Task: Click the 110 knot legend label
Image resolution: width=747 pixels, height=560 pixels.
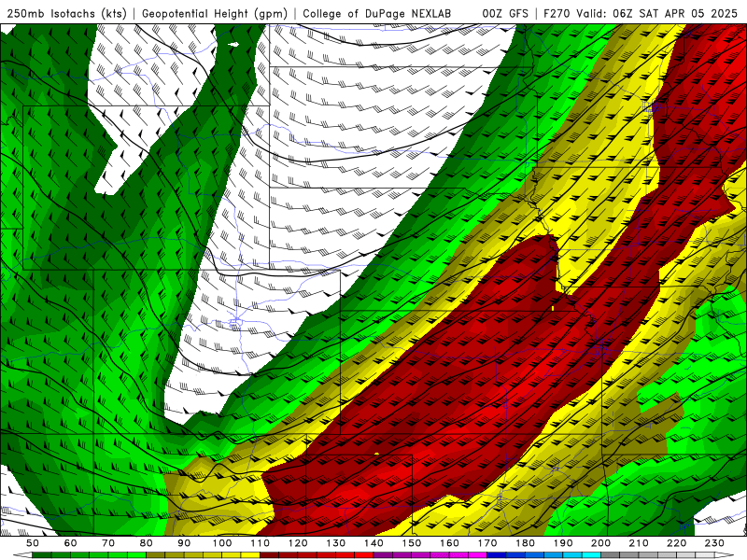Action: tap(261, 543)
